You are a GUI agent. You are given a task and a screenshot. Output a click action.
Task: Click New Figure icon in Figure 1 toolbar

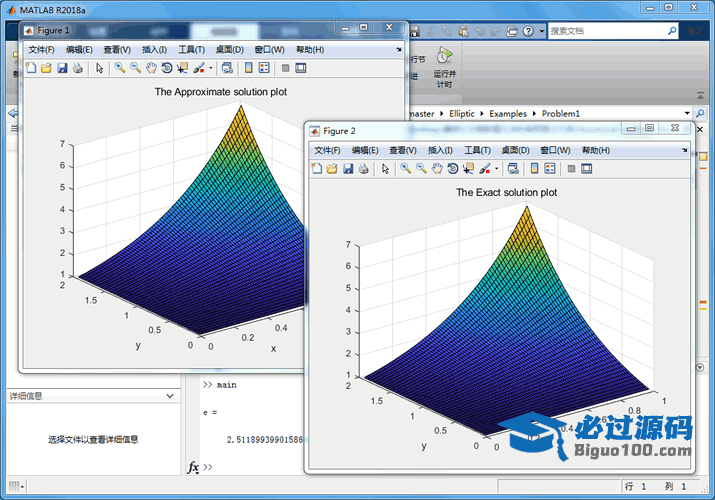pyautogui.click(x=31, y=68)
